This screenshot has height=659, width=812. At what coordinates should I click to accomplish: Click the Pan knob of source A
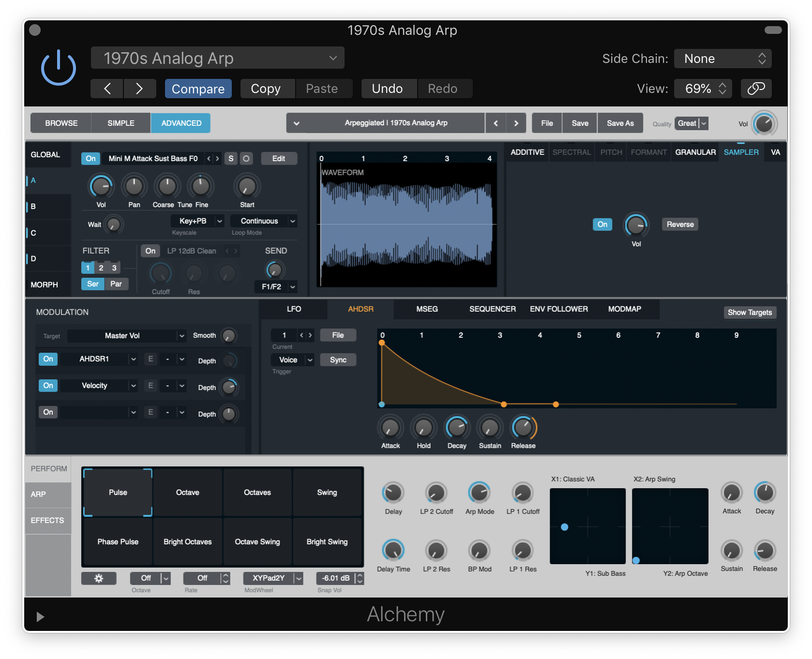point(134,186)
